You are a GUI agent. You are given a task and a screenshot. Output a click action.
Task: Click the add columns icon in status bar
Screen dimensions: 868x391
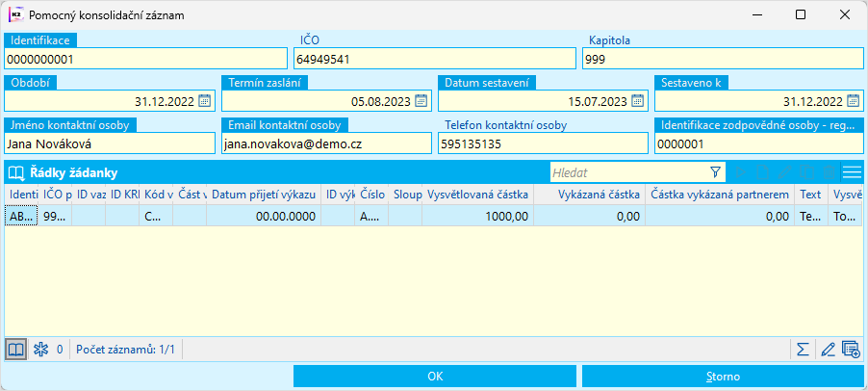pyautogui.click(x=851, y=350)
